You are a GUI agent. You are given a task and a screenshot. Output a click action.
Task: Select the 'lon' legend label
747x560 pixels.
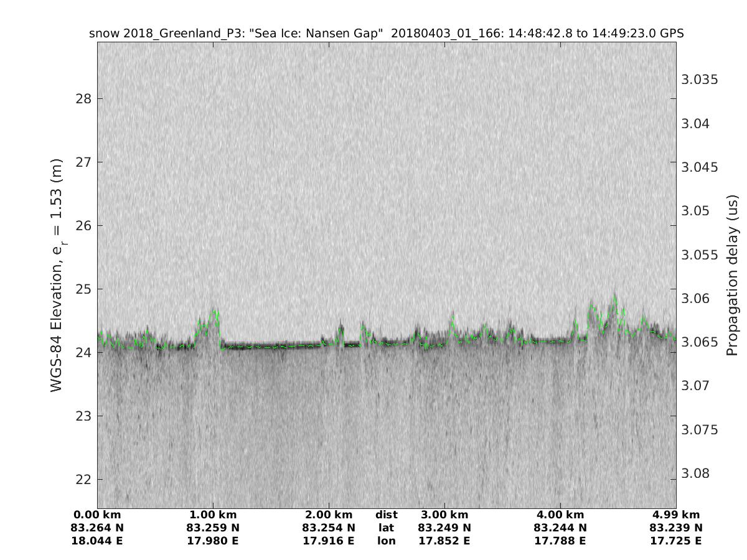coord(387,541)
